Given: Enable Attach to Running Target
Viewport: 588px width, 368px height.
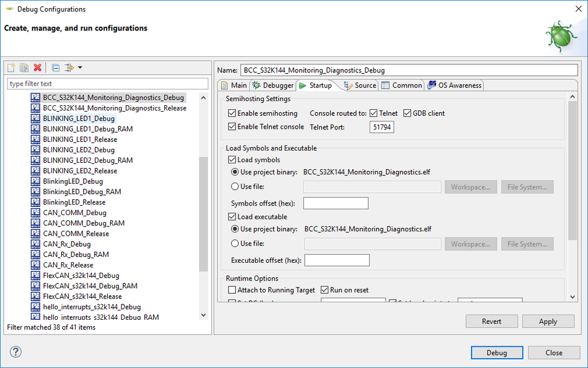Looking at the screenshot, I should [x=231, y=290].
